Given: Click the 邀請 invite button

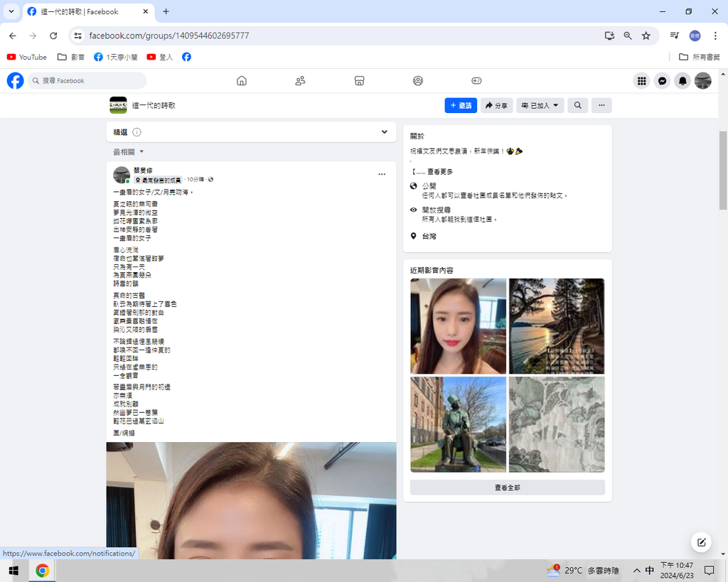Looking at the screenshot, I should pos(461,105).
